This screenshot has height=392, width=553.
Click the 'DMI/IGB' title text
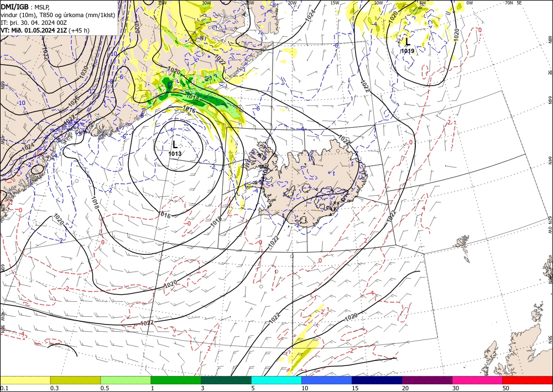tap(14, 7)
